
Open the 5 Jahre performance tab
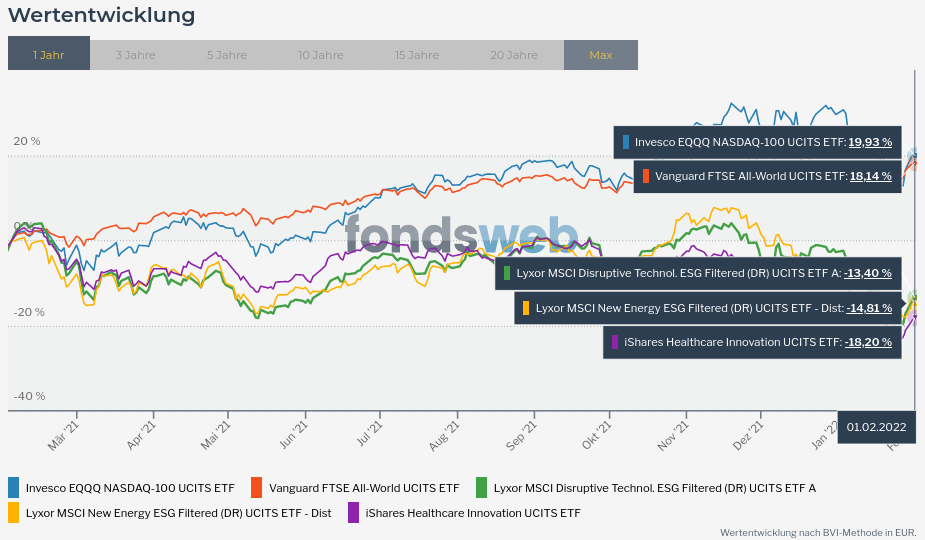coord(227,54)
